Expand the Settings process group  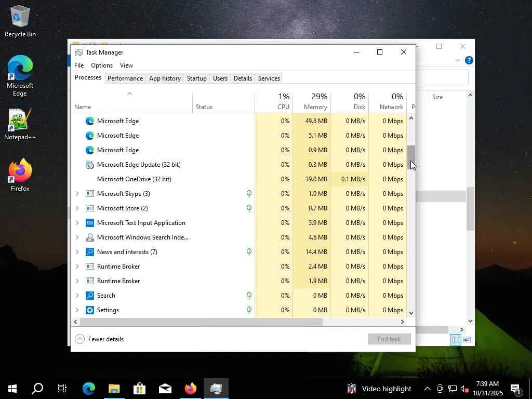77,310
